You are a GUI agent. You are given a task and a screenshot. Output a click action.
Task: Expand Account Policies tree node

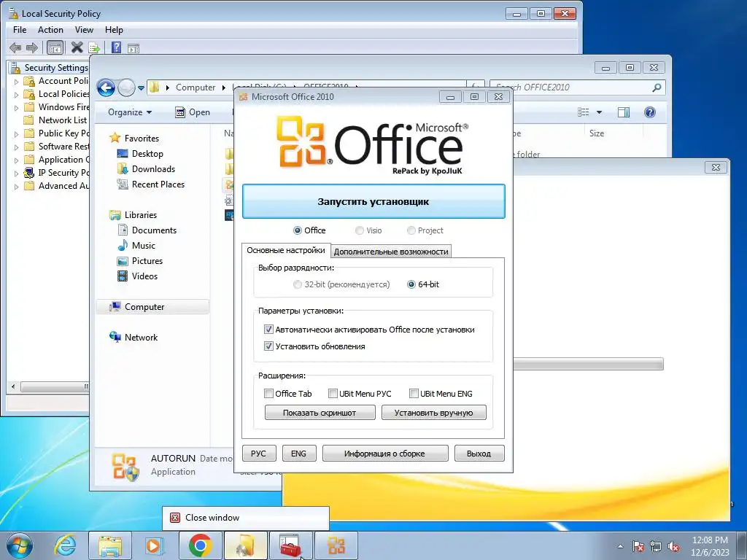click(x=16, y=82)
